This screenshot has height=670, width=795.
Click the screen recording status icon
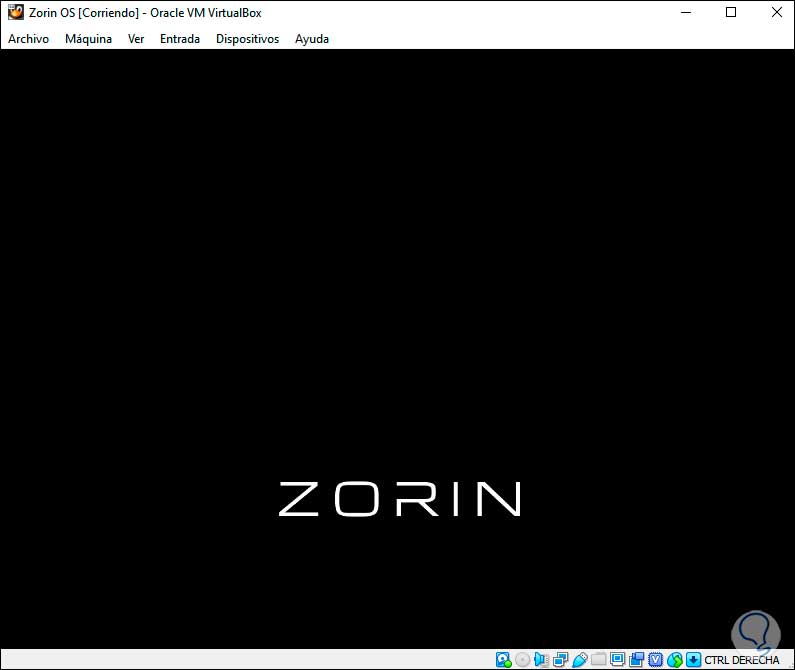[x=636, y=659]
